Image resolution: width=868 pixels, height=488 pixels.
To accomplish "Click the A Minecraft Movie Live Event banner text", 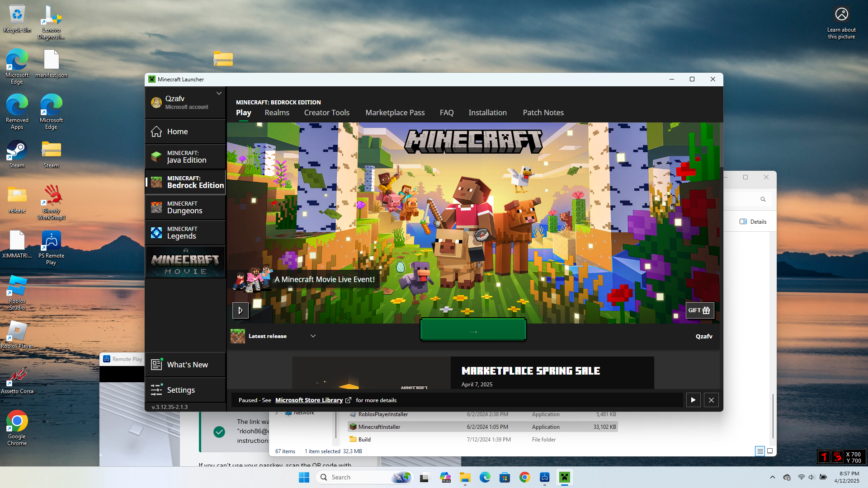I will [325, 279].
